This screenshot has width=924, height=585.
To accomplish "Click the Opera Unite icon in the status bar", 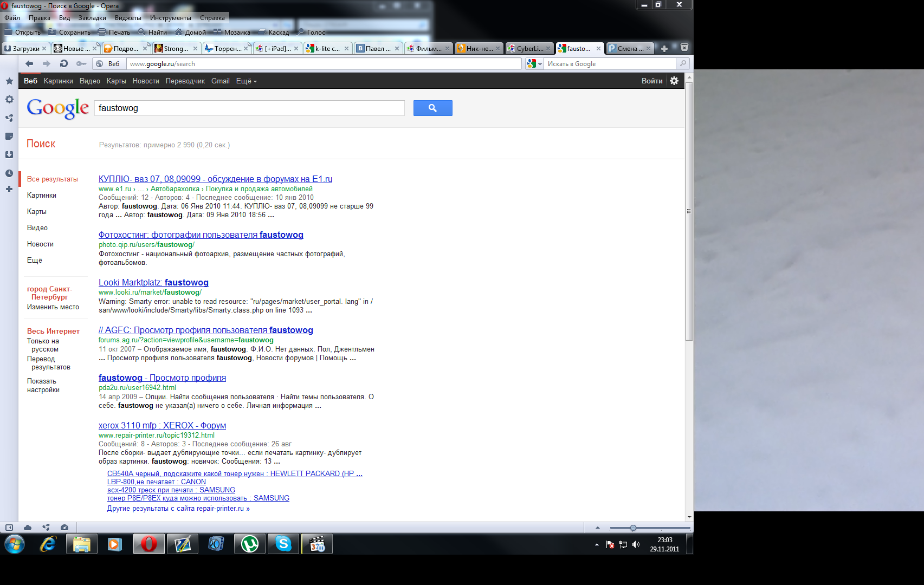I will 46,528.
